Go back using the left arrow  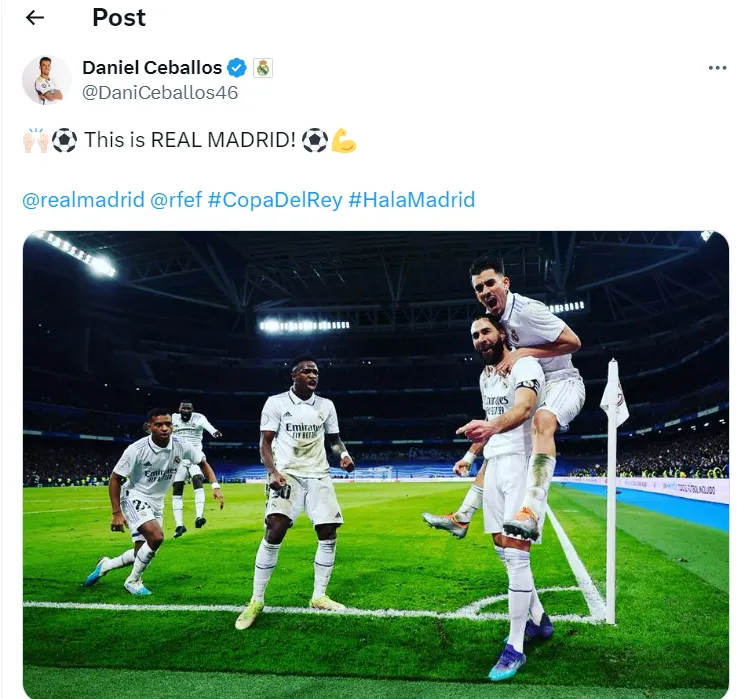click(x=35, y=18)
